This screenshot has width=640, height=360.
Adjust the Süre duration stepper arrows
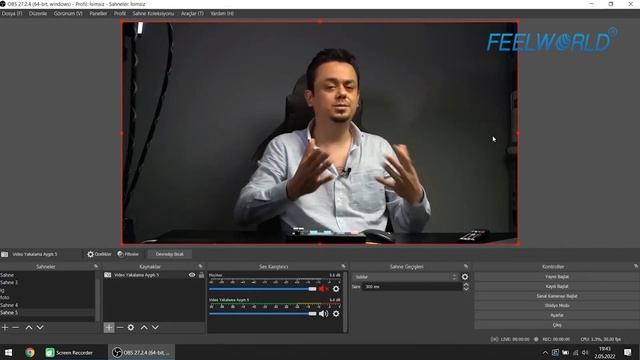click(x=466, y=287)
